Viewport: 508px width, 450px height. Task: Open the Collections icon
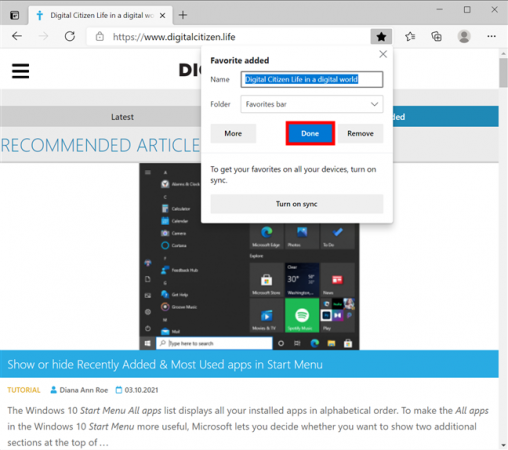click(436, 36)
